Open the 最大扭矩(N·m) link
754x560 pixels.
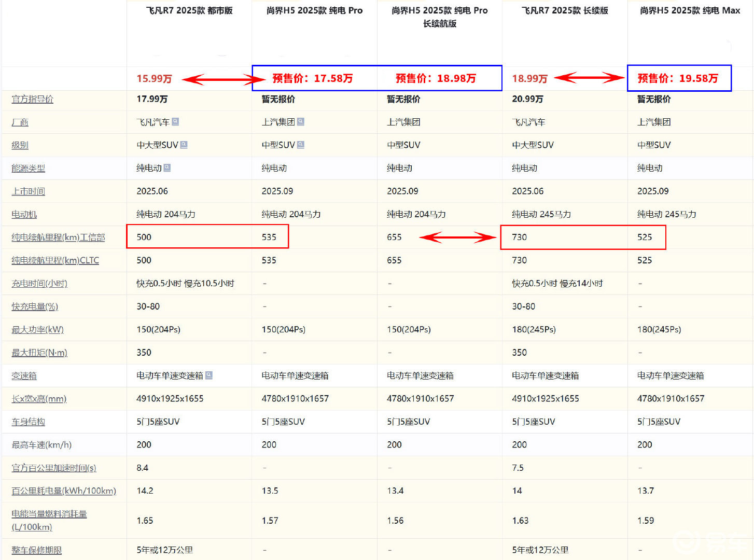[x=39, y=353]
